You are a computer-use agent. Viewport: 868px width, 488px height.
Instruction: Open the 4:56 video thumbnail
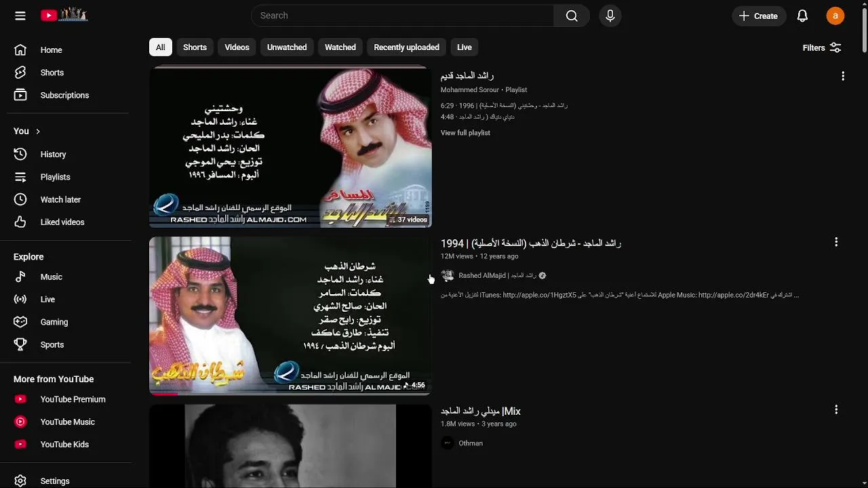pos(290,315)
